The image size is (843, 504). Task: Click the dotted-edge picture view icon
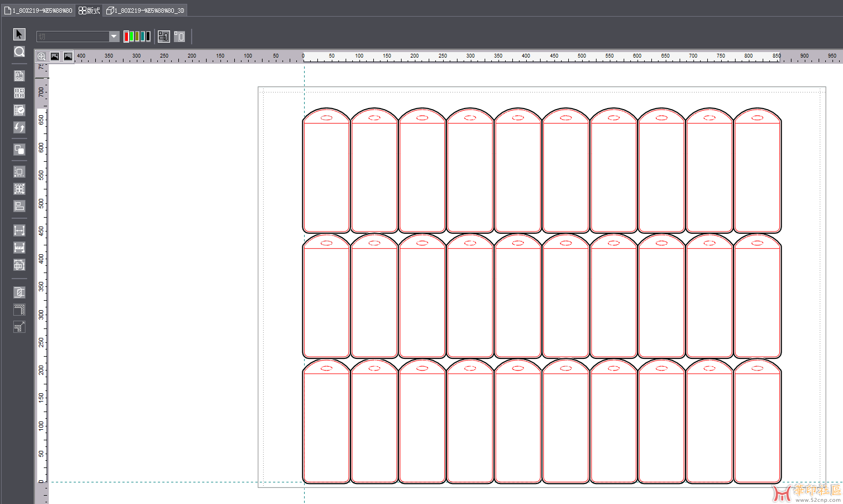68,56
